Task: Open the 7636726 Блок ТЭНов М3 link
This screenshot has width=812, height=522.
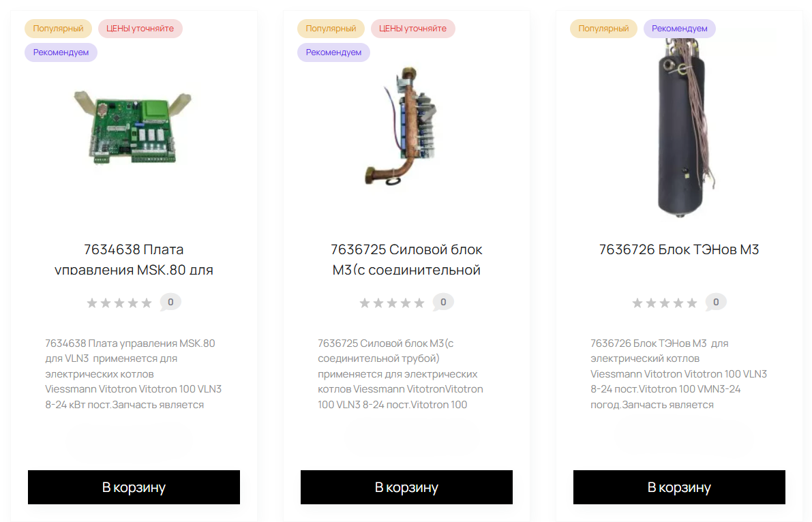Action: click(679, 249)
